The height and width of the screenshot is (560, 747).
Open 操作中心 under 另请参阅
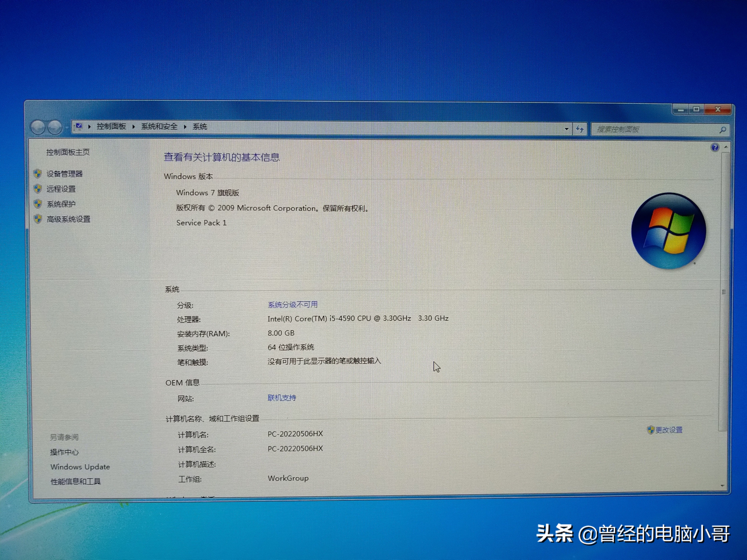point(65,452)
